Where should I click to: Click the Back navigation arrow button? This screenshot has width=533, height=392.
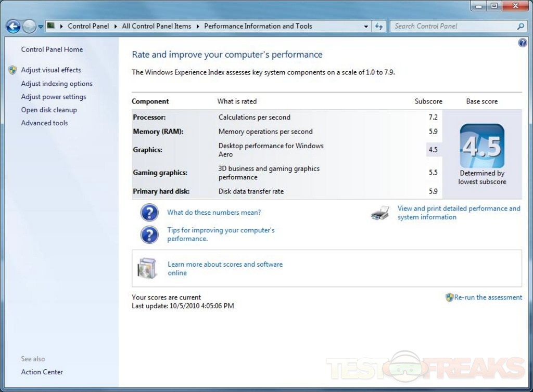tap(13, 26)
